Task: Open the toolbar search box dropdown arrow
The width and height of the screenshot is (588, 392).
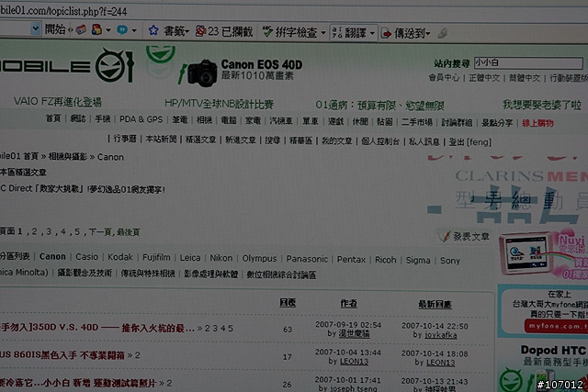Action: coord(35,28)
